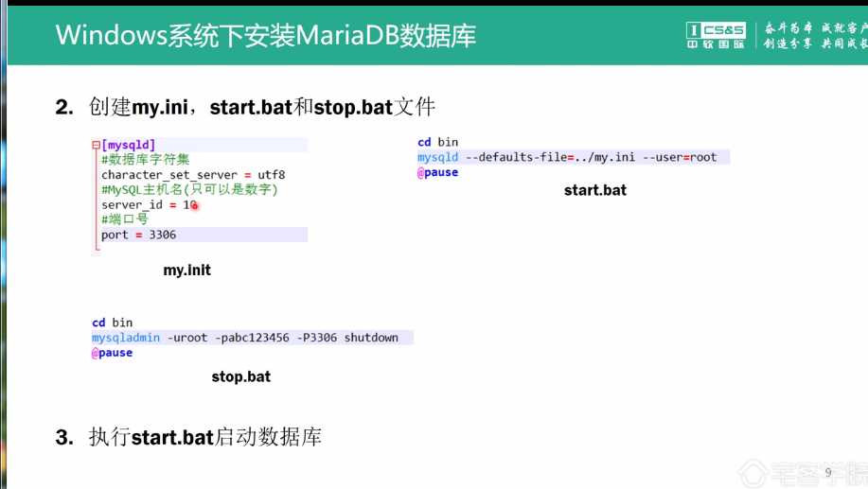
Task: Click 'cd bin' line above the mysqld command
Action: click(x=438, y=142)
